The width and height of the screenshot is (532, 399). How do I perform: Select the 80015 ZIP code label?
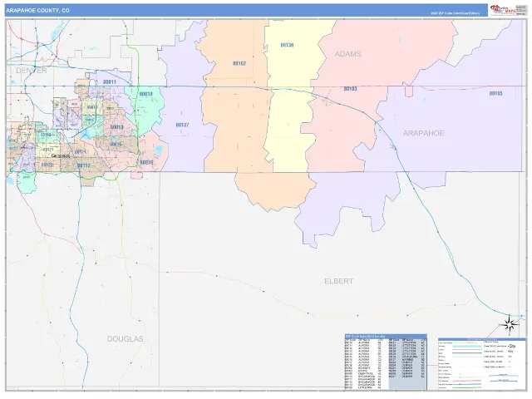click(116, 144)
